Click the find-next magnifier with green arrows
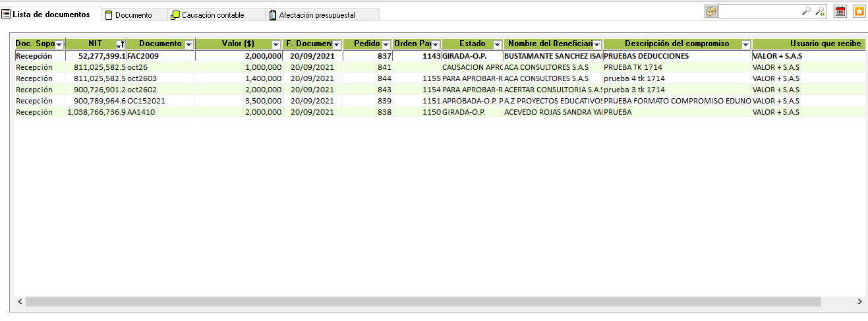Screen dimensions: 868x321 click(820, 11)
